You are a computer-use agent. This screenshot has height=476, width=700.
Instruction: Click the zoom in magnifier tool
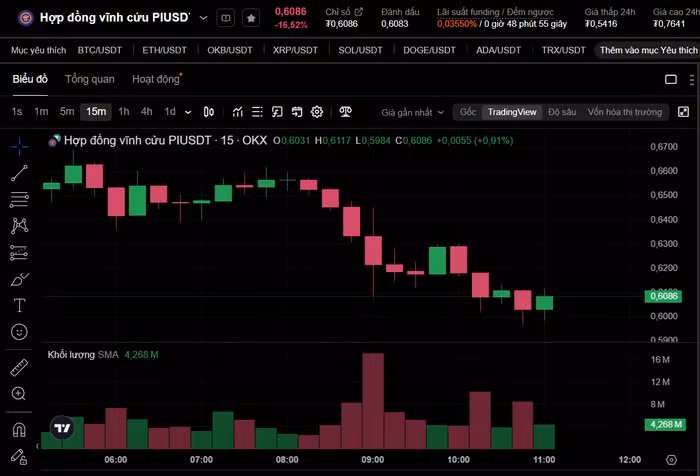coord(19,394)
